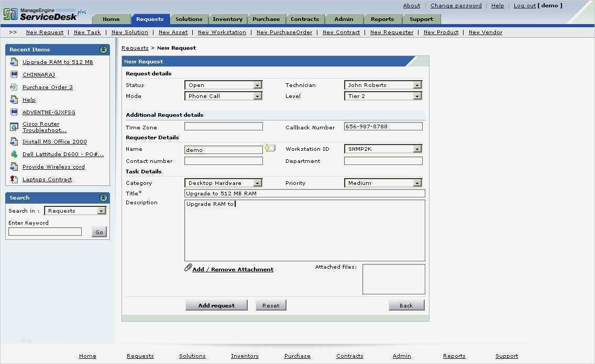Click the Go search button
The image size is (595, 364).
point(99,232)
